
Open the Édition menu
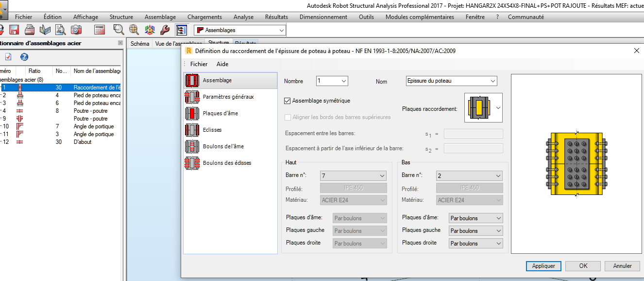[52, 17]
